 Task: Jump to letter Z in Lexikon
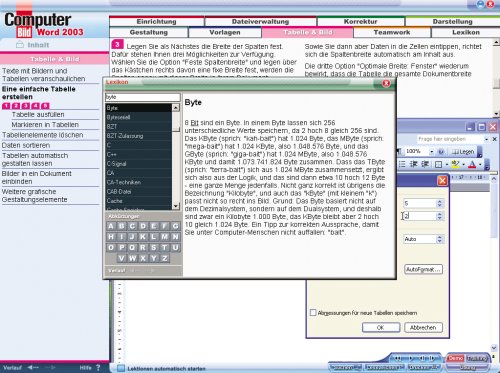(165, 258)
